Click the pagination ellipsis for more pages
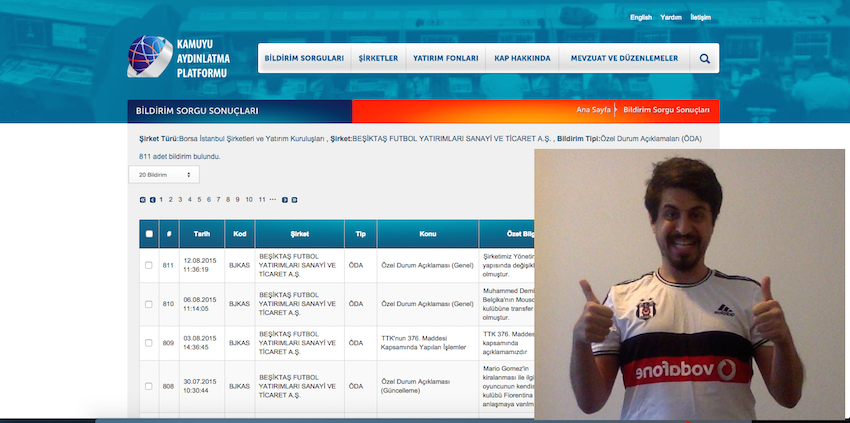Image resolution: width=850 pixels, height=423 pixels. (x=273, y=200)
